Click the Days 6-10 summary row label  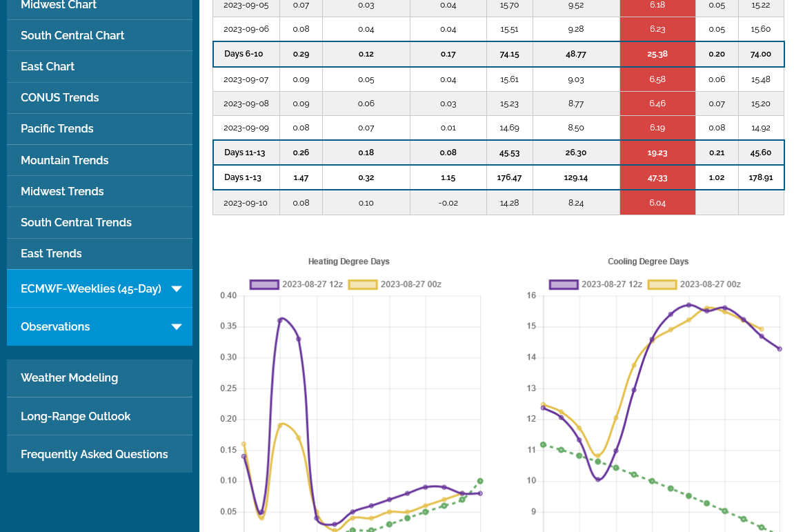244,54
